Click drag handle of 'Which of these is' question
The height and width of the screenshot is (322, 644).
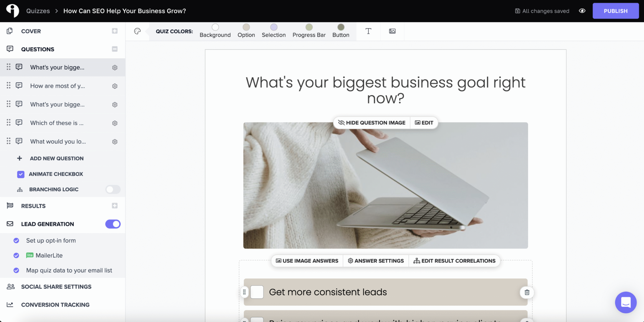click(x=9, y=123)
